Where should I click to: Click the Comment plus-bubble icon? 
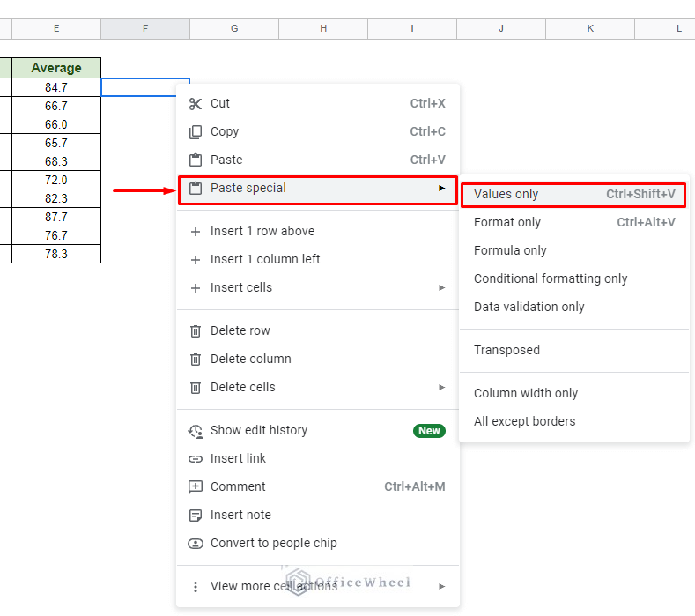(195, 487)
